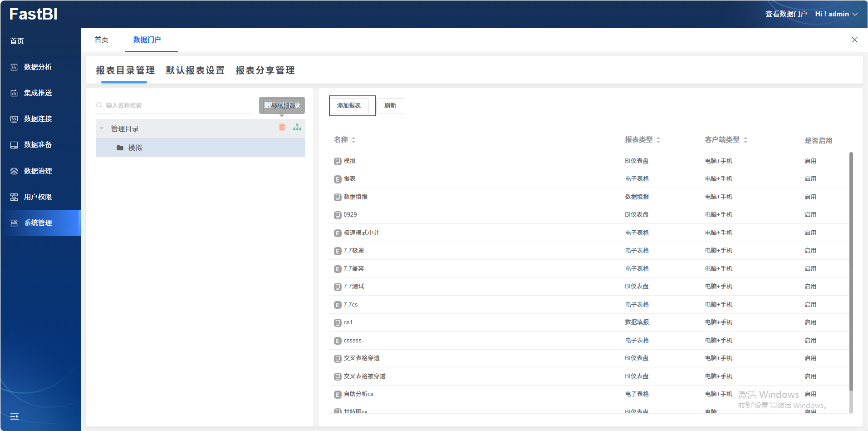The height and width of the screenshot is (431, 868).
Task: Click the 刷新 button
Action: (390, 106)
